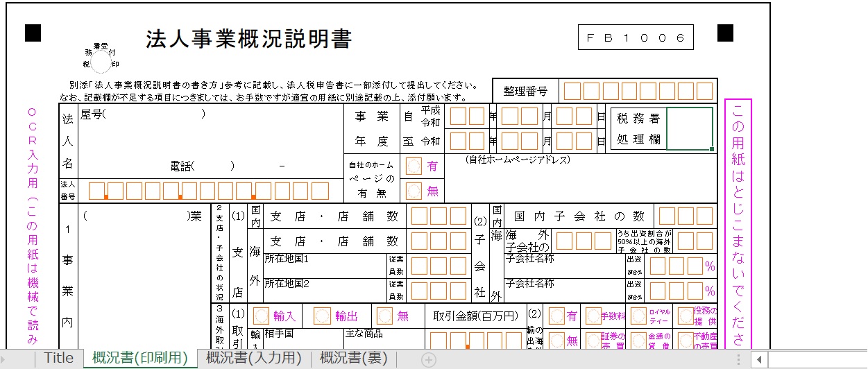Click the 相手国 cell
This screenshot has width=868, height=369.
click(303, 338)
